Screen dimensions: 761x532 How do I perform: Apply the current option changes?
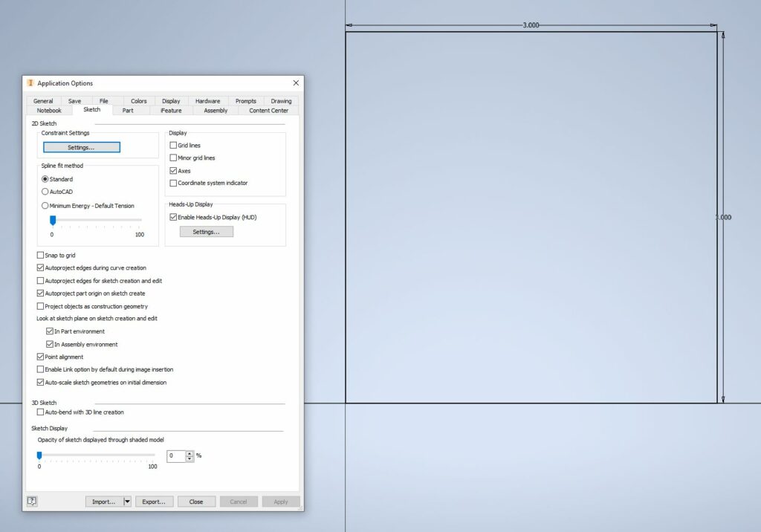[x=281, y=501]
